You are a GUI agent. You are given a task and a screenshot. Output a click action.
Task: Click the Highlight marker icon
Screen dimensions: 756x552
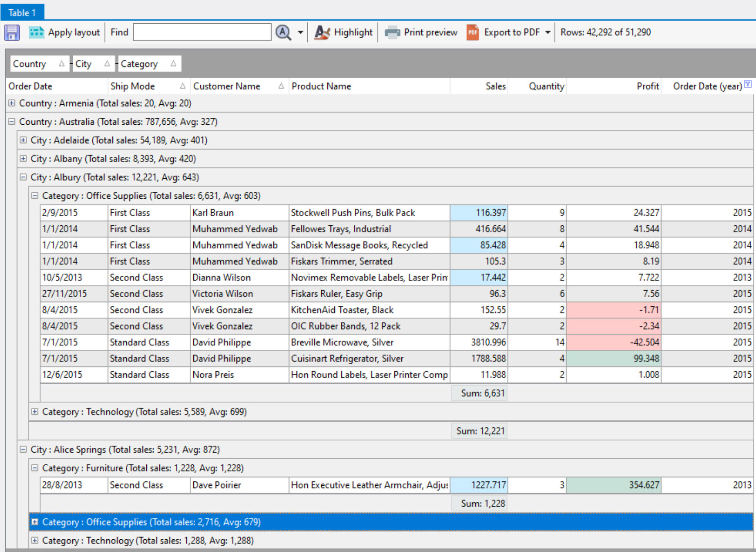coord(322,32)
